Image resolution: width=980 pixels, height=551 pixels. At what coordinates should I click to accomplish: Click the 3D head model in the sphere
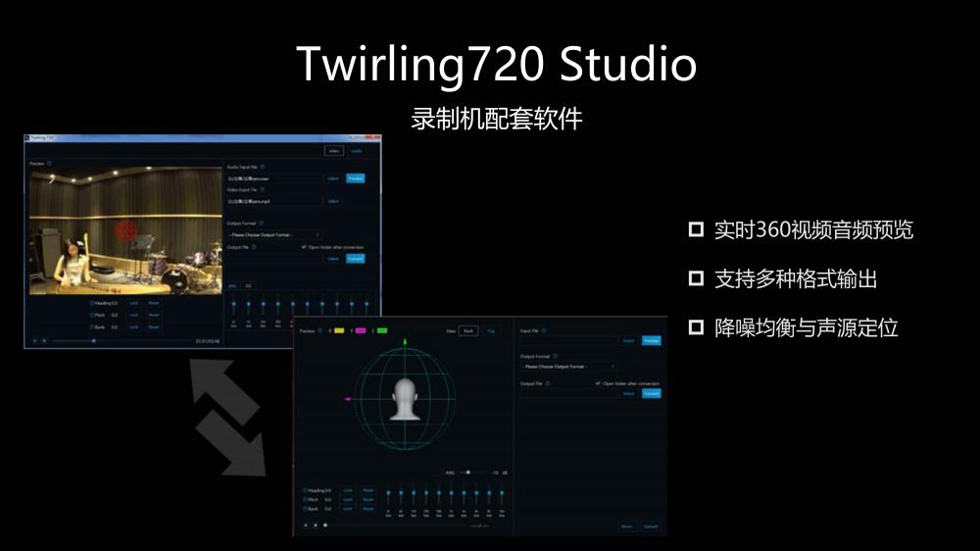404,398
